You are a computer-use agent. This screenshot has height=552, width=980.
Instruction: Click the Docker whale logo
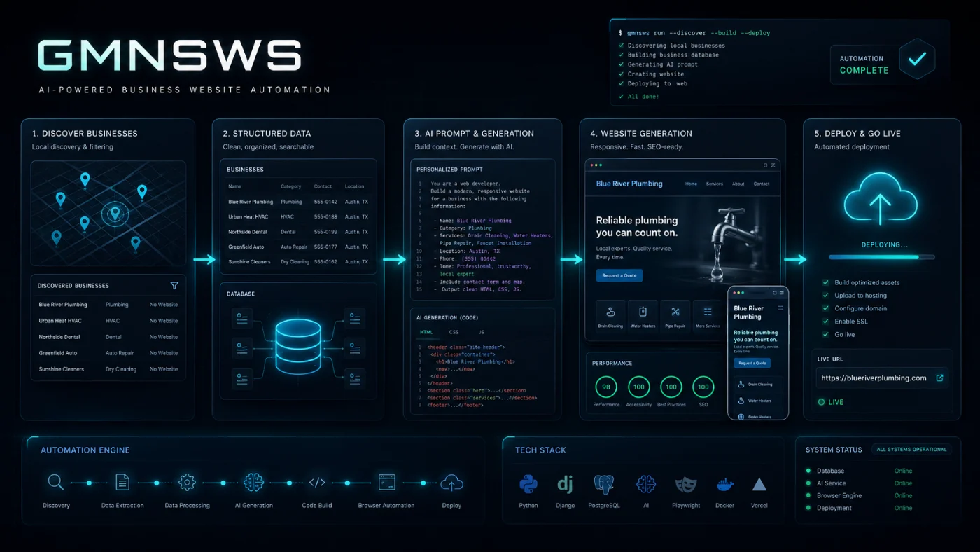725,485
